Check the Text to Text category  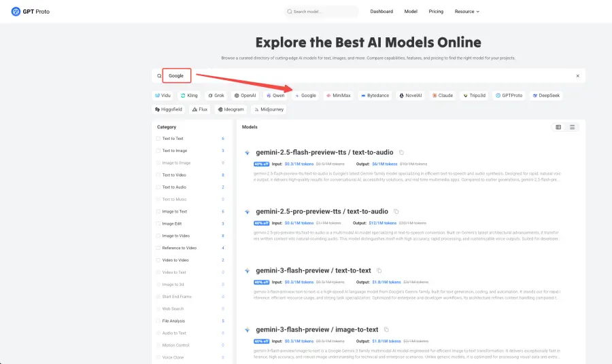tap(158, 139)
